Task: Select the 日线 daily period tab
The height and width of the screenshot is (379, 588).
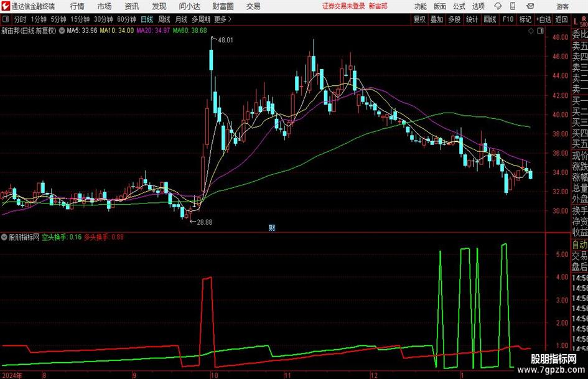Action: pos(147,19)
